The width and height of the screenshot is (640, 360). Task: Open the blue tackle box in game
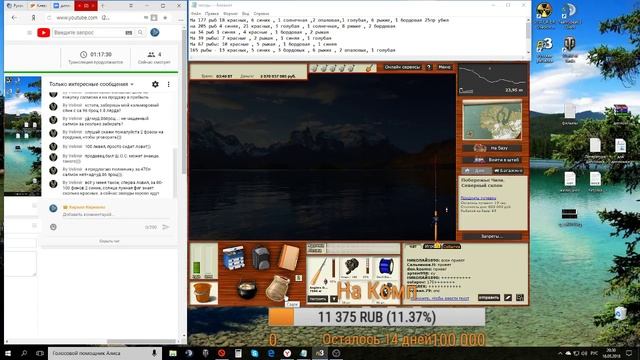[x=233, y=257]
